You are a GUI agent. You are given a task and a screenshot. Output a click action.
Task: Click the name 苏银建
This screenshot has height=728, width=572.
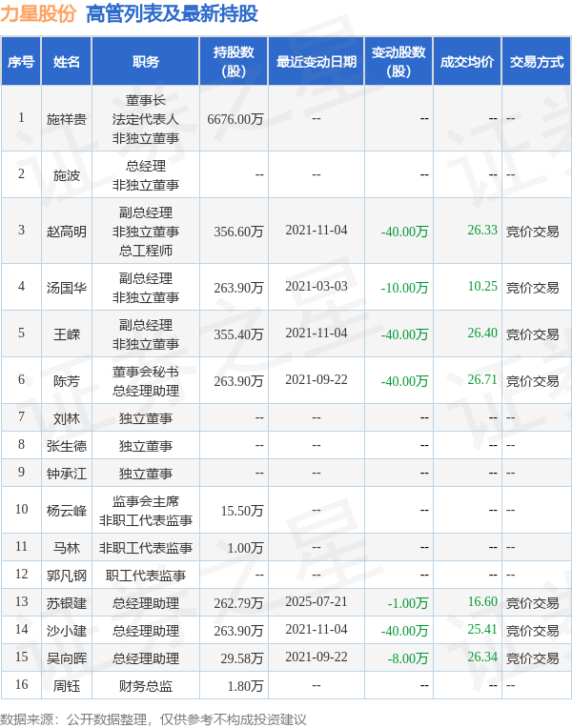click(67, 603)
